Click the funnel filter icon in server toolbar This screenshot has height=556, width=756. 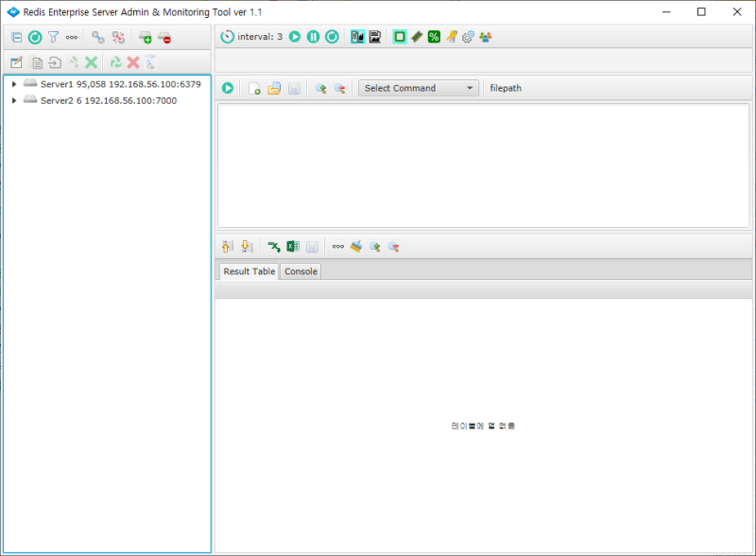click(x=54, y=38)
